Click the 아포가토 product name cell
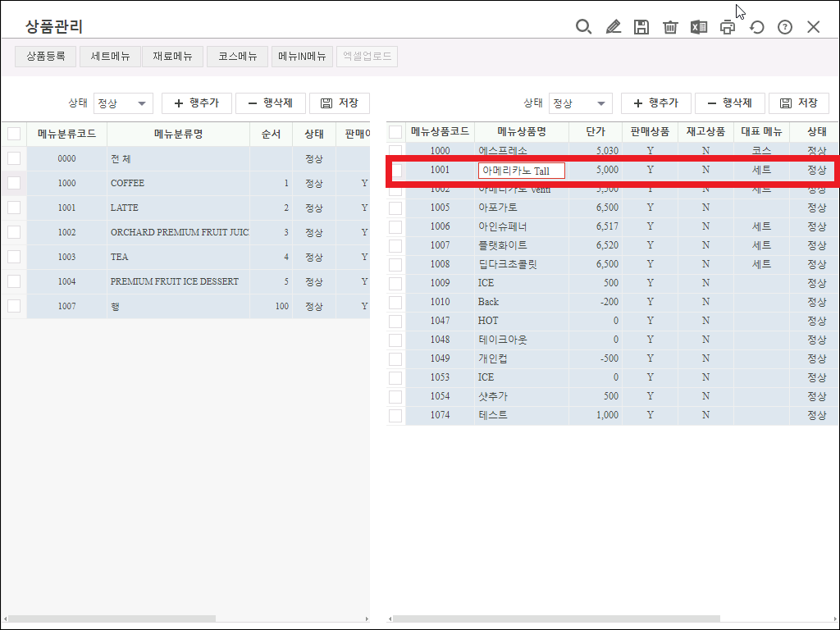This screenshot has width=840, height=630. [521, 208]
